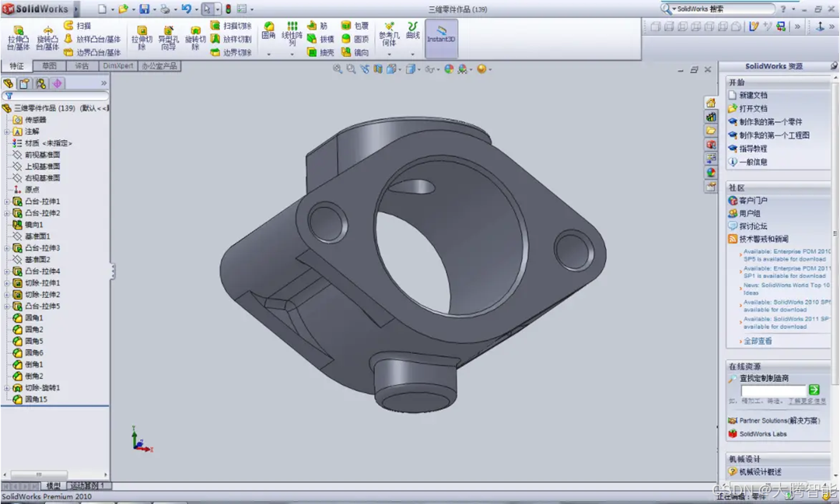Open the ConfigurationManager tab icon
This screenshot has height=504, width=840.
[x=40, y=83]
